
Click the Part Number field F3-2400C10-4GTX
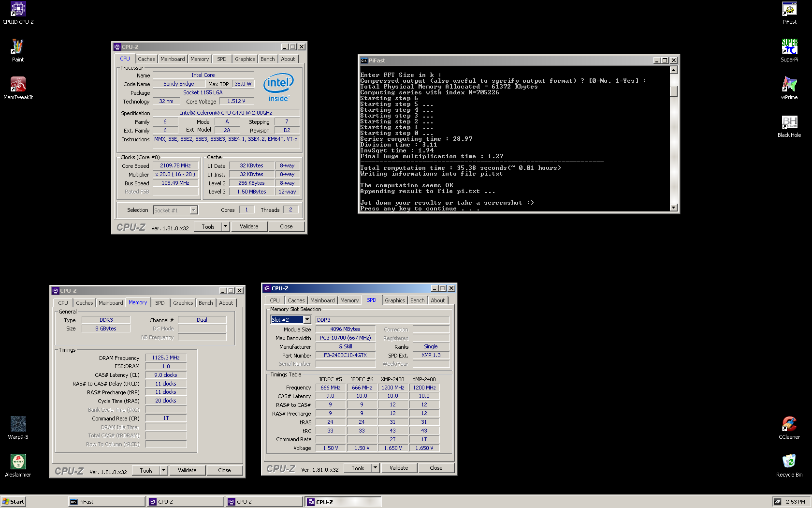click(x=345, y=355)
